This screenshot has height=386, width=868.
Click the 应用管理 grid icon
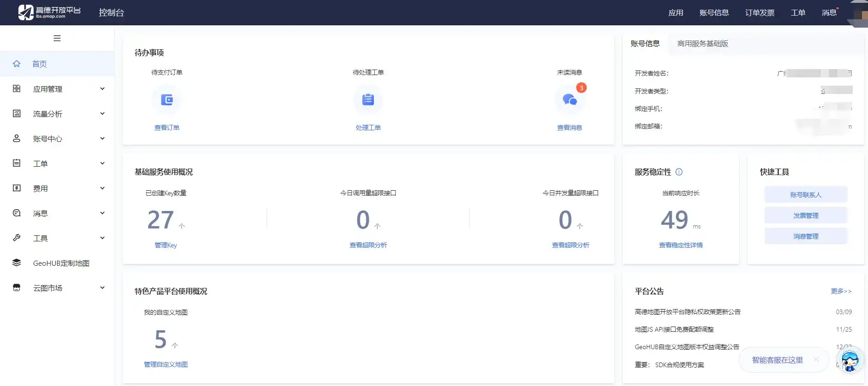tap(17, 88)
